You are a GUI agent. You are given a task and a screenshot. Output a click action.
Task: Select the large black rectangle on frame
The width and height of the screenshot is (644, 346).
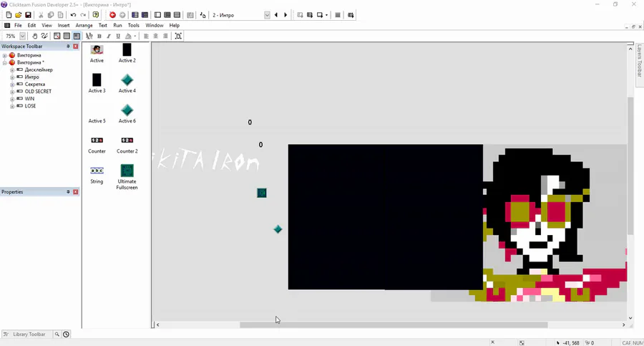pyautogui.click(x=385, y=217)
